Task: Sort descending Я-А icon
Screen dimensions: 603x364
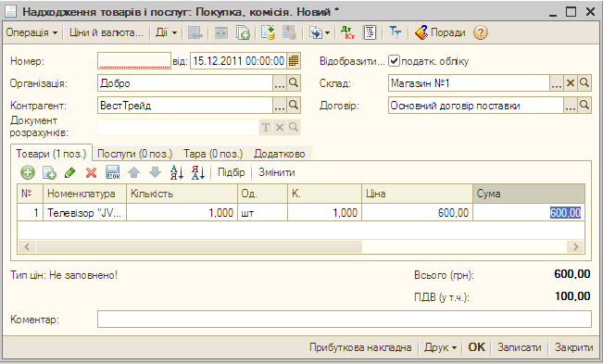Action: coord(198,172)
